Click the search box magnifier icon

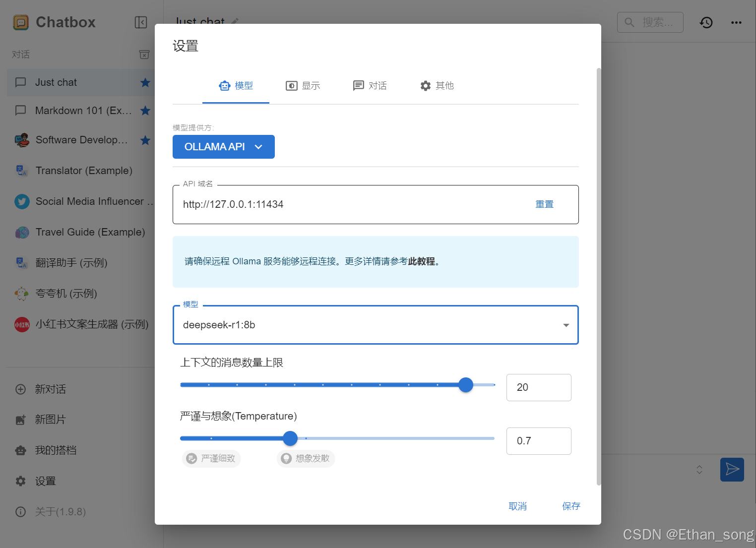630,22
